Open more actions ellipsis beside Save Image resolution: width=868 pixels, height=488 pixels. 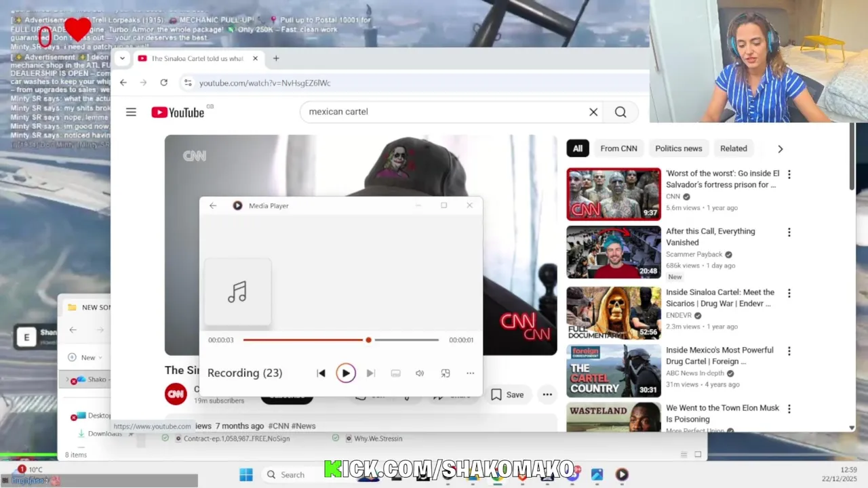[547, 394]
